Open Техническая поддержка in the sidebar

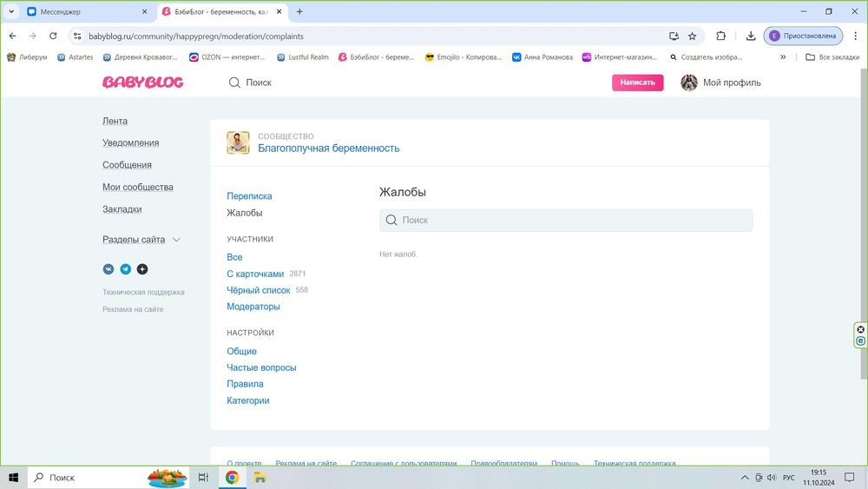click(x=143, y=292)
